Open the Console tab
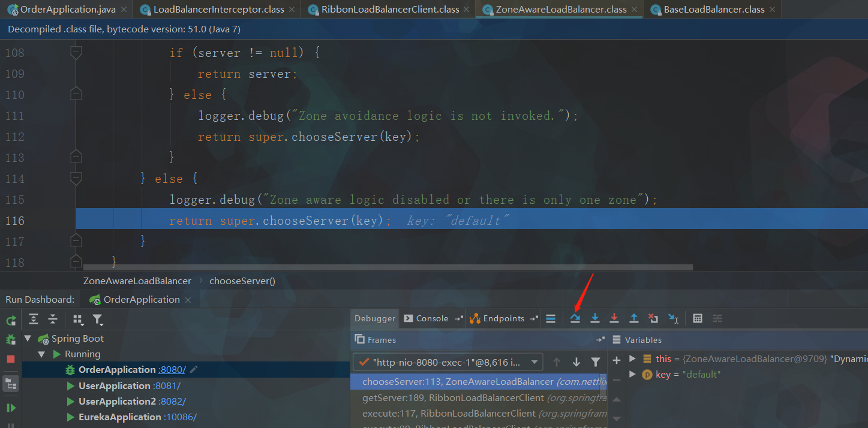 (x=432, y=318)
